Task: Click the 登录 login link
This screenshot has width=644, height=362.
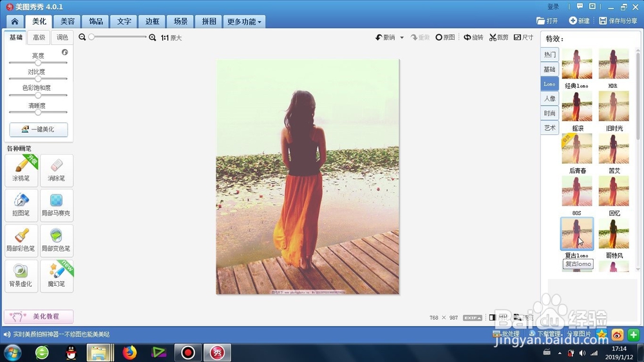Action: click(x=553, y=6)
